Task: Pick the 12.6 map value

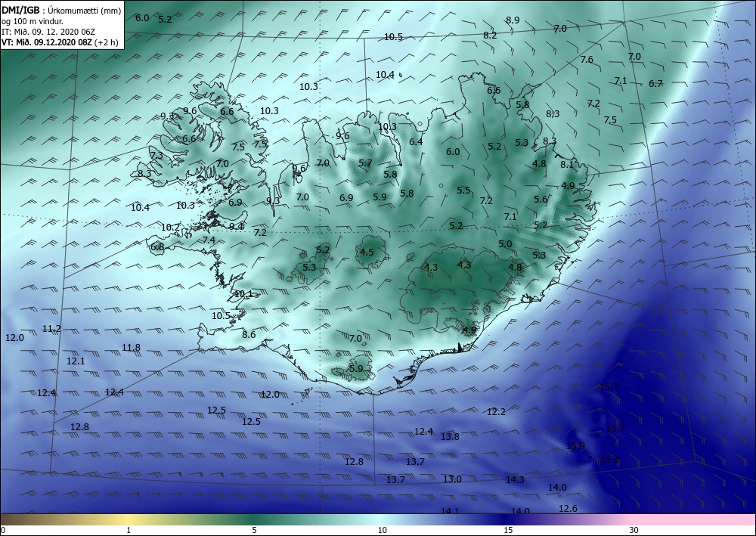Action: point(568,509)
